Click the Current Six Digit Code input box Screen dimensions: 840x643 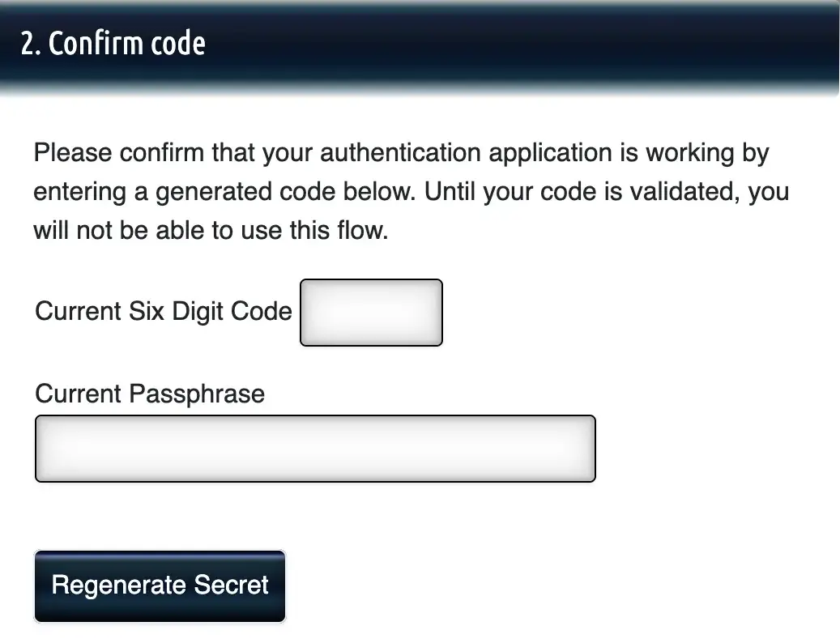[371, 313]
